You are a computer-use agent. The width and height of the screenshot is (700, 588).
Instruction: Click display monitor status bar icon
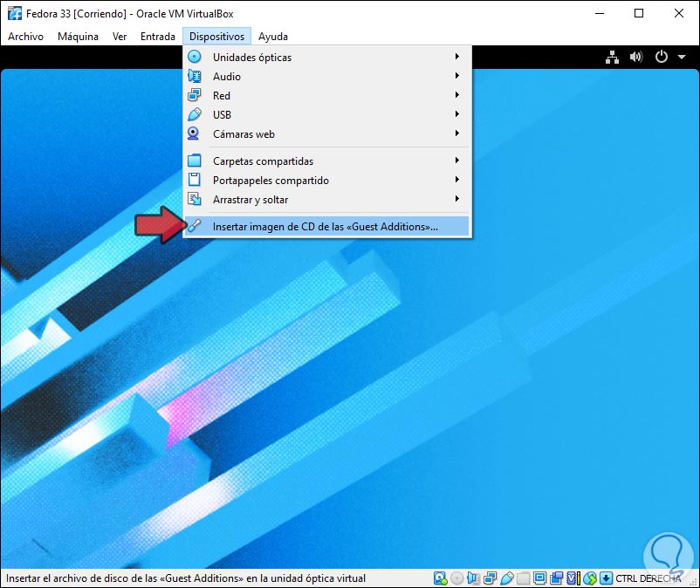(539, 578)
